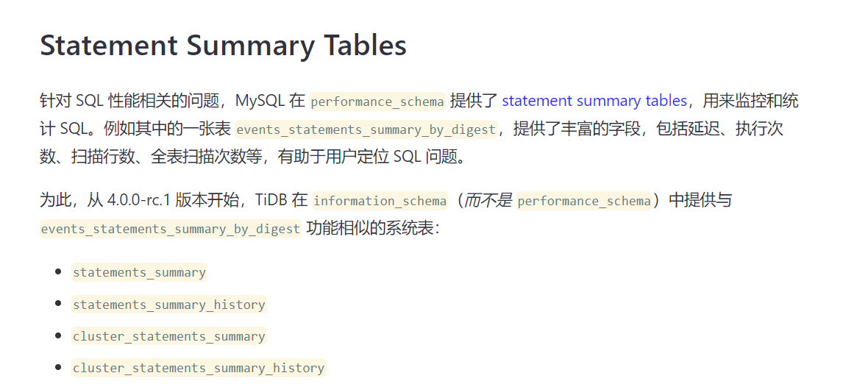Click events_statements_summary_by_digest code before "功能相似的系统表"
Viewport: 868px width, 384px height.
click(171, 229)
